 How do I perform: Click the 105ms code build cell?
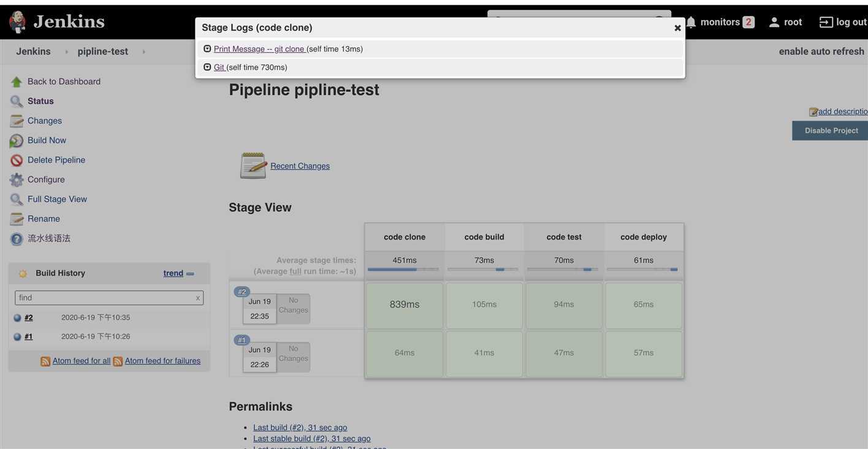(x=484, y=305)
